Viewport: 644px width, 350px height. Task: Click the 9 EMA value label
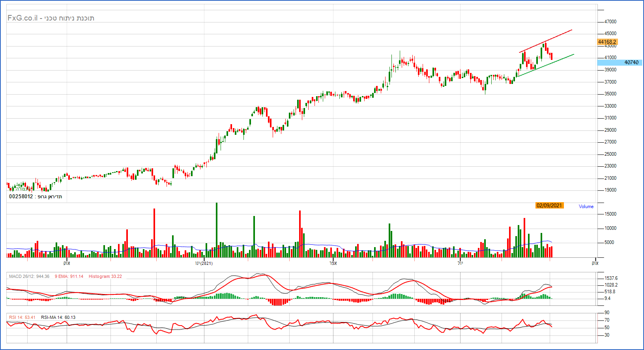pos(69,276)
